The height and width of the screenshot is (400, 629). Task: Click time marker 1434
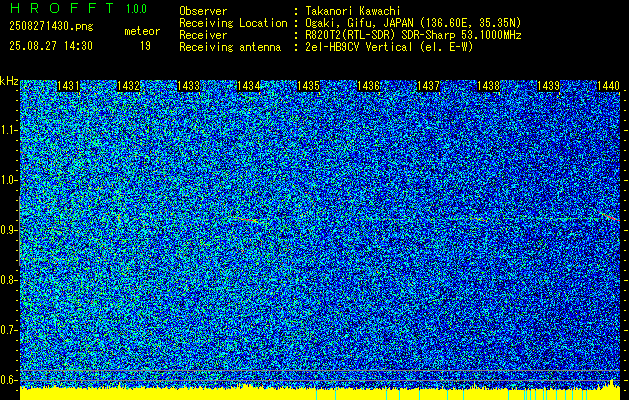tap(248, 86)
